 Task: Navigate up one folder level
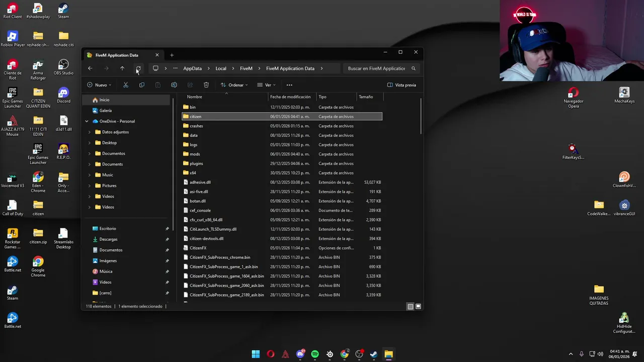pos(122,68)
